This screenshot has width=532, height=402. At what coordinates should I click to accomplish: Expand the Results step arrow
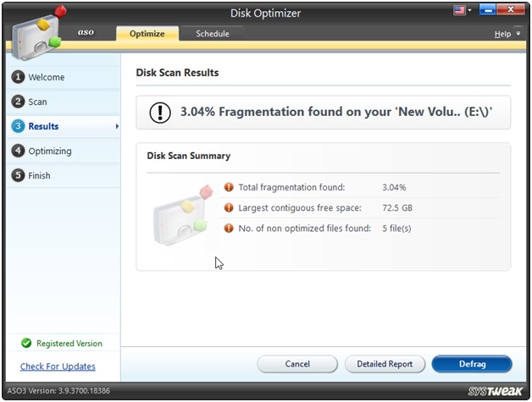tap(116, 126)
